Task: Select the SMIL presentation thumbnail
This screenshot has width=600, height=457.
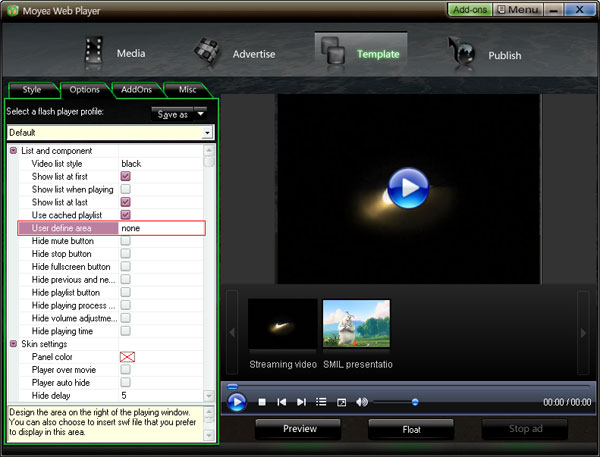Action: point(357,324)
